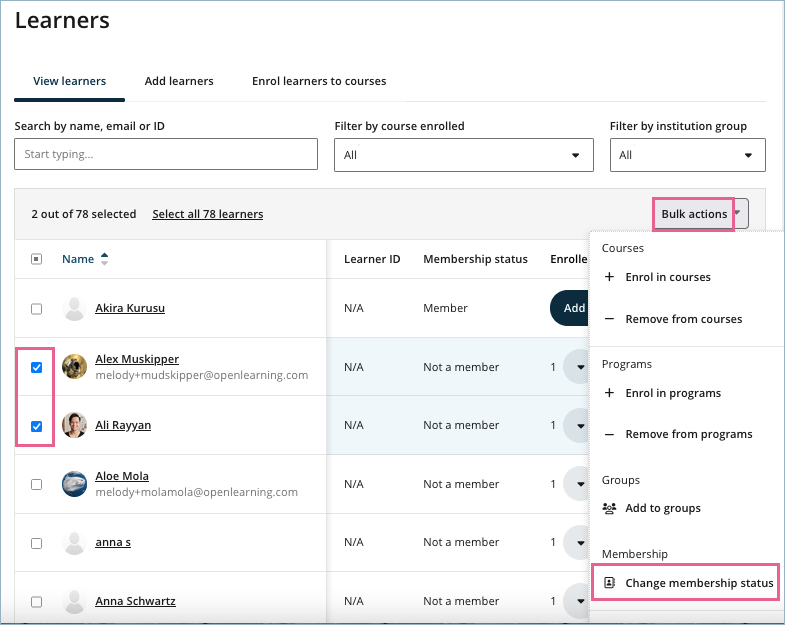This screenshot has width=785, height=625.
Task: Choose Remove from programs in menu
Action: (x=688, y=434)
